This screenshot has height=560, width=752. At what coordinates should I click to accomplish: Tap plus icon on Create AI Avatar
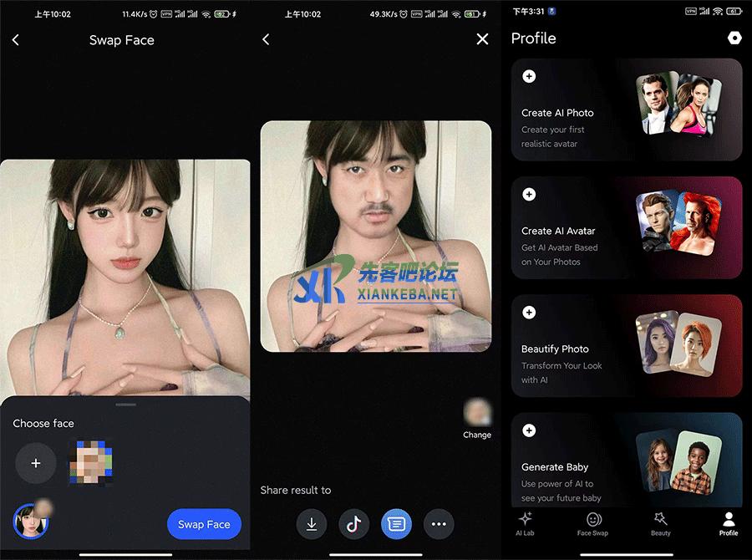[529, 194]
